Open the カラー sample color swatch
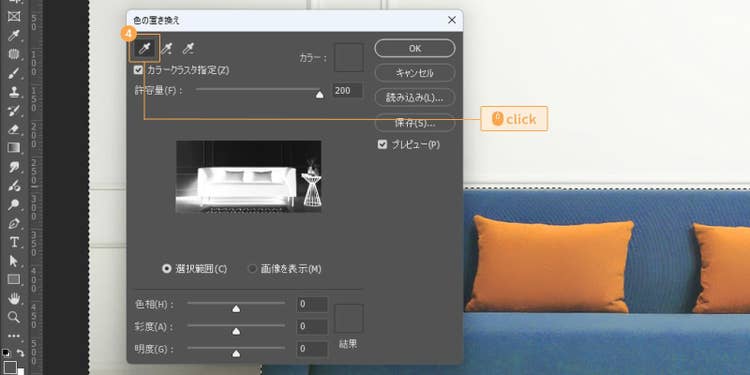Image resolution: width=750 pixels, height=375 pixels. tap(349, 57)
